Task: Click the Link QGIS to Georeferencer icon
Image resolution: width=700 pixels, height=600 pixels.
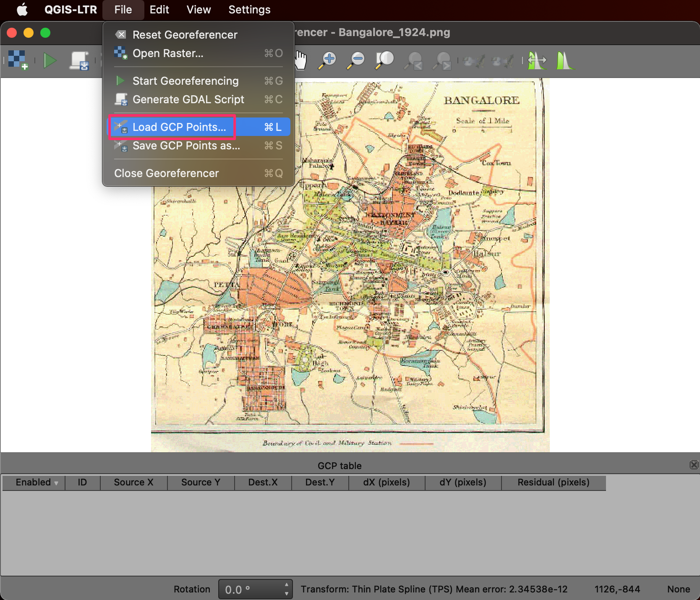Action: point(502,61)
